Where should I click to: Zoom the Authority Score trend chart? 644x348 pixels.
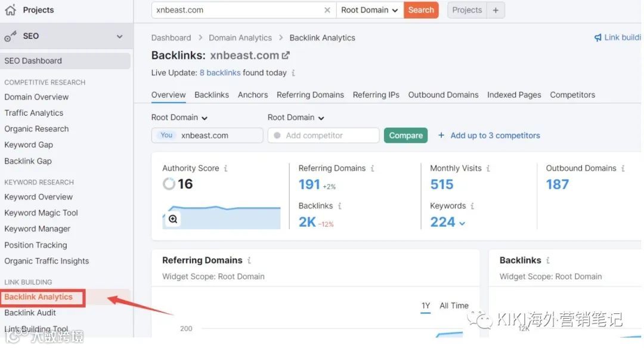(173, 219)
